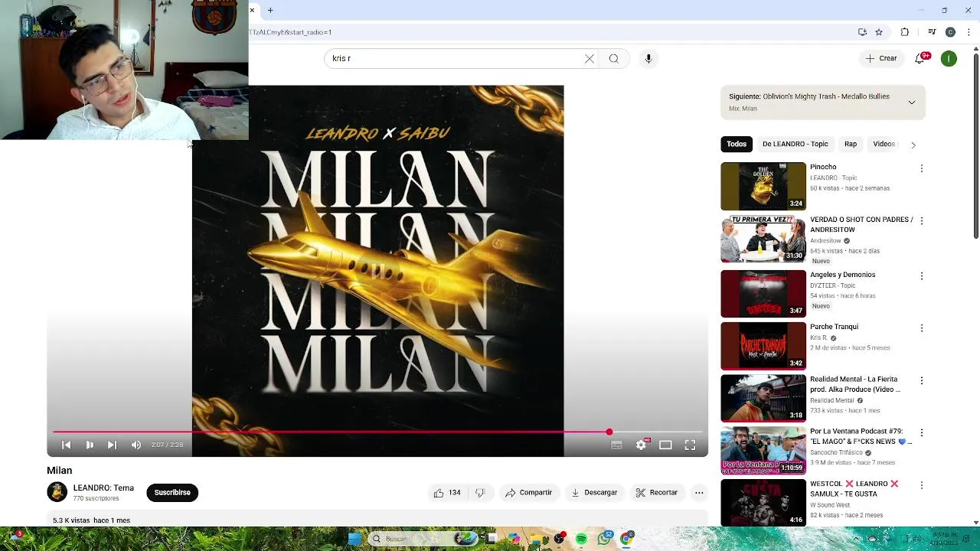Open Chrome media control icon
Viewport: 980px width, 551px height.
click(932, 32)
